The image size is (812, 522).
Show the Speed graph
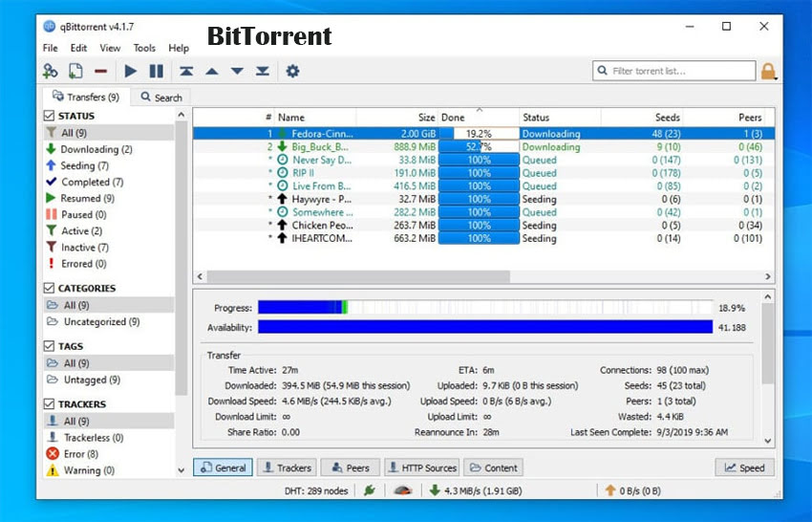[x=745, y=468]
